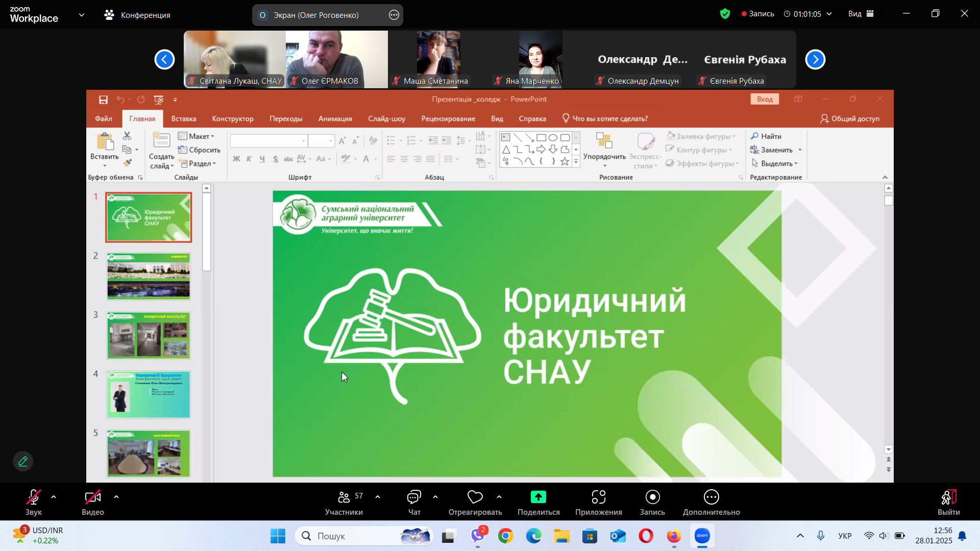Click the Zoom annotate pencil icon

tap(23, 461)
